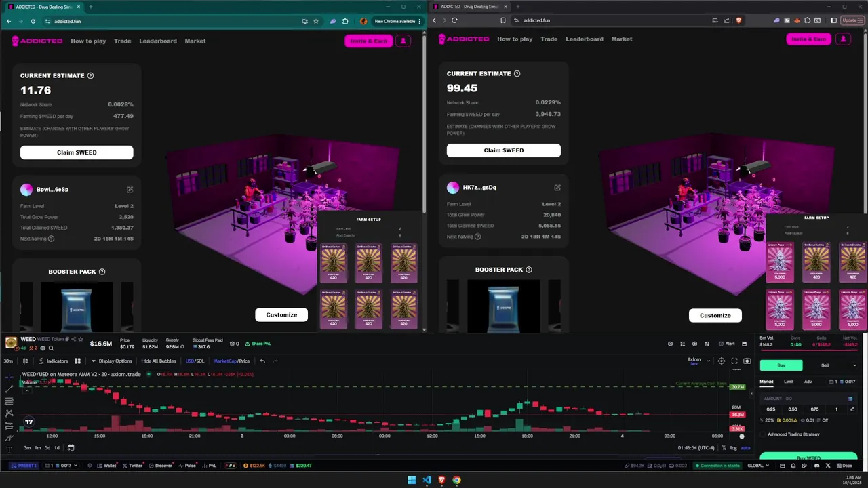
Task: Open Trade menu in left window
Action: 123,41
